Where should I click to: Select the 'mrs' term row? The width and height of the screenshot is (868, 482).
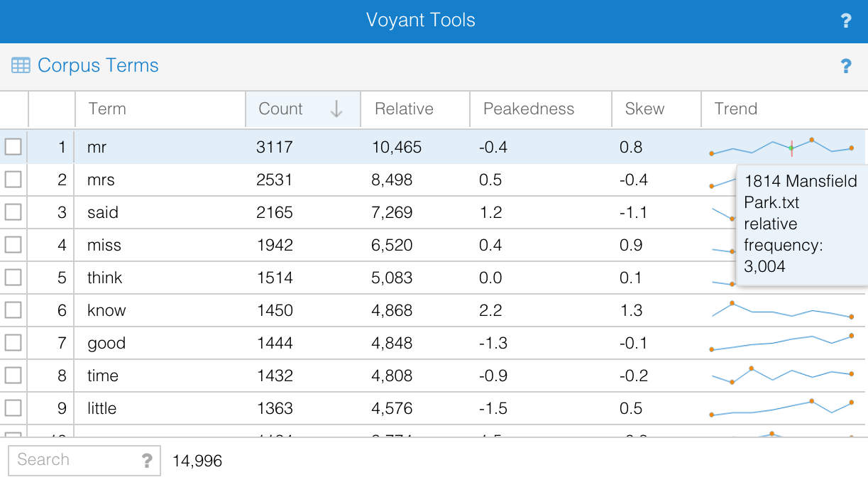click(x=101, y=180)
